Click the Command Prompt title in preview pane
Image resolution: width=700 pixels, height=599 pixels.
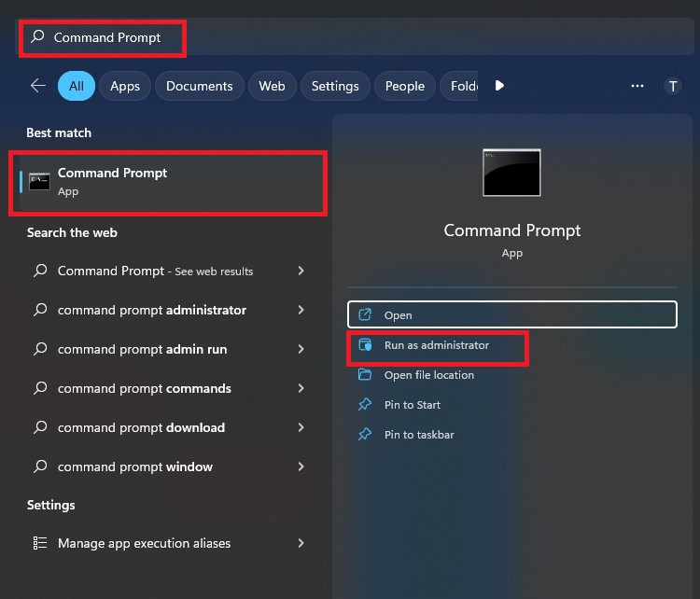tap(512, 230)
